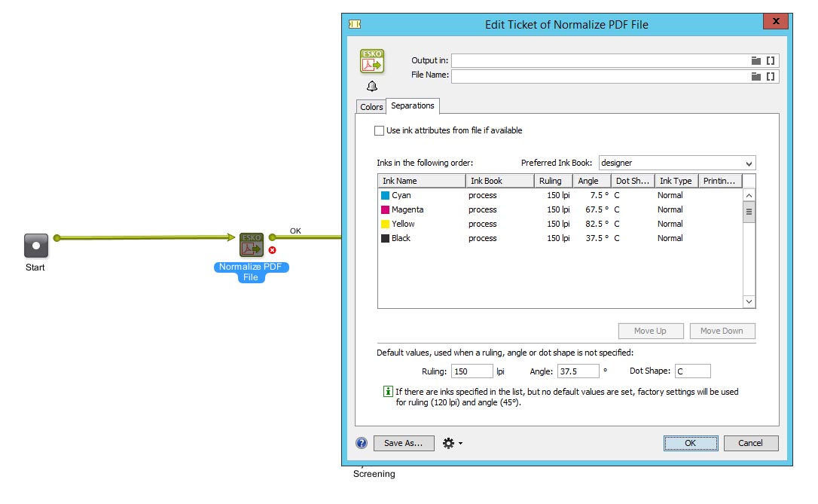818x504 pixels.
Task: Open the help icon in dialog
Action: click(362, 443)
